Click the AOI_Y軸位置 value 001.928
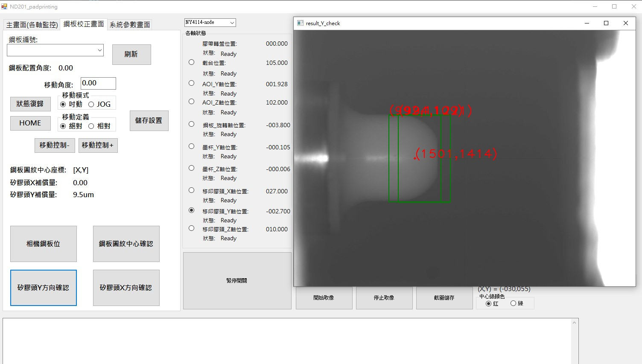 tap(277, 84)
